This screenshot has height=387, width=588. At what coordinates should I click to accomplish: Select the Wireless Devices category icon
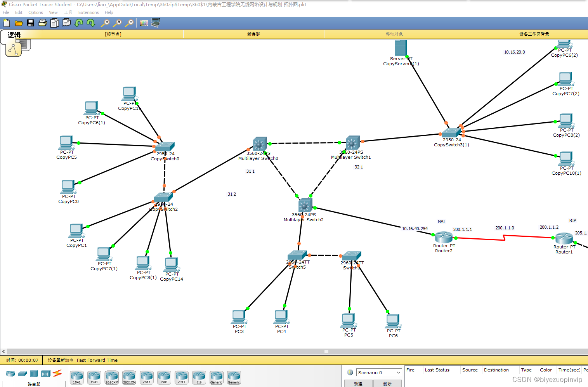[x=46, y=374]
